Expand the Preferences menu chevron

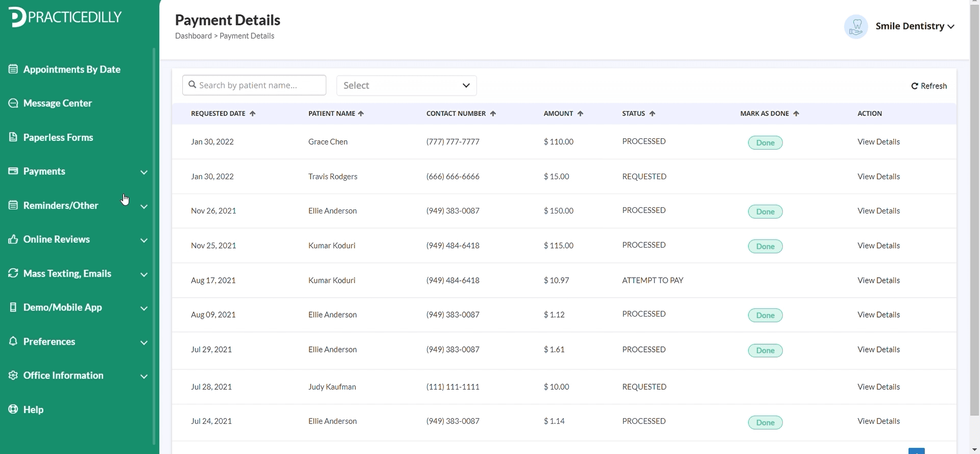coord(144,342)
